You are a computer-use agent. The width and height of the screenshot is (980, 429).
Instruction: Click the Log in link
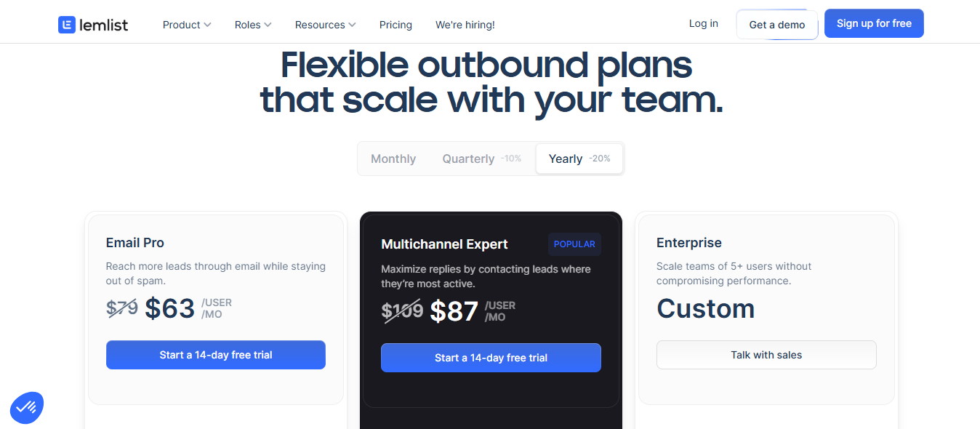[x=702, y=23]
